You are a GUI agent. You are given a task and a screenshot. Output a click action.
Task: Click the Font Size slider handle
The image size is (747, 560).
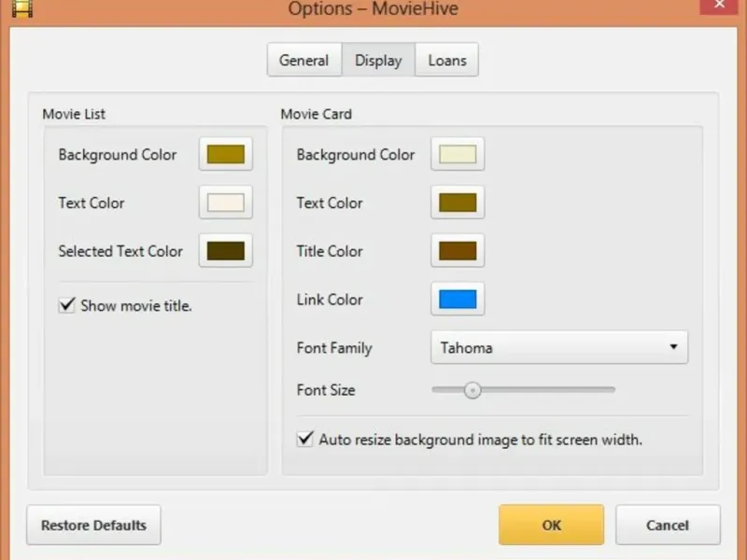coord(472,389)
